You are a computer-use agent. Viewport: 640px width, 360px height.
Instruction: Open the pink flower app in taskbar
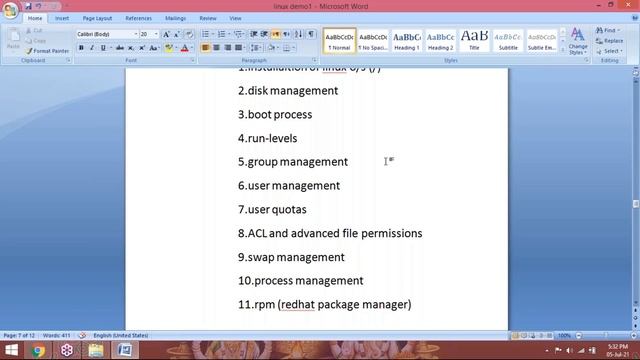[x=67, y=350]
